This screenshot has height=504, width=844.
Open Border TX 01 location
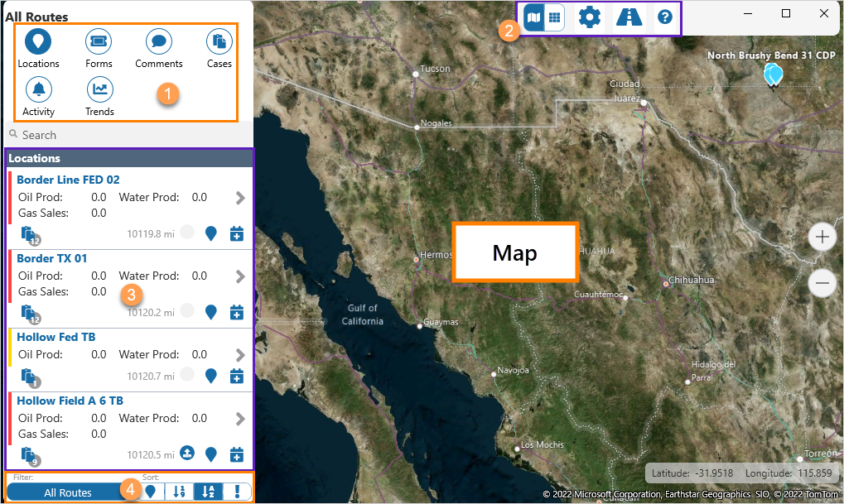click(51, 258)
